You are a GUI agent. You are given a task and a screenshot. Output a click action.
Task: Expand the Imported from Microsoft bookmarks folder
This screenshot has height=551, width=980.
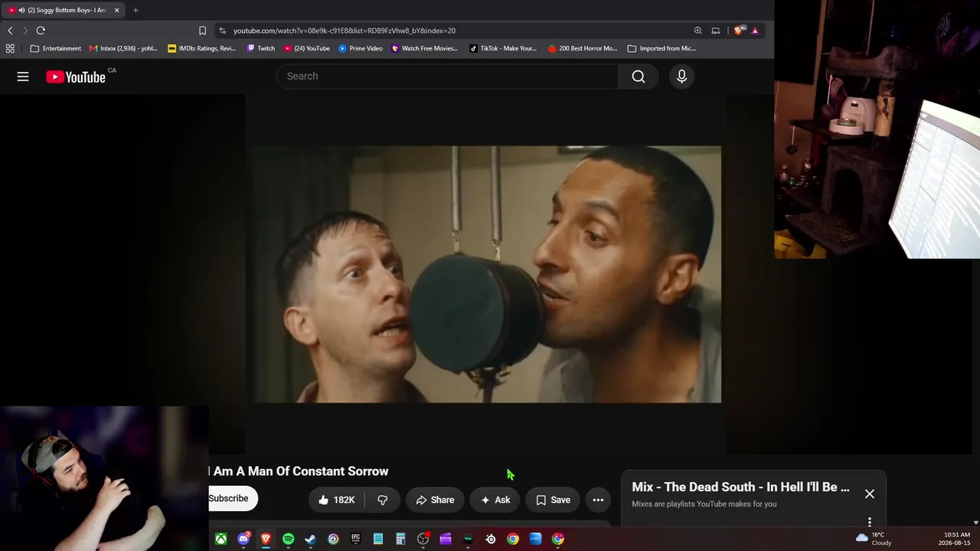pyautogui.click(x=661, y=48)
